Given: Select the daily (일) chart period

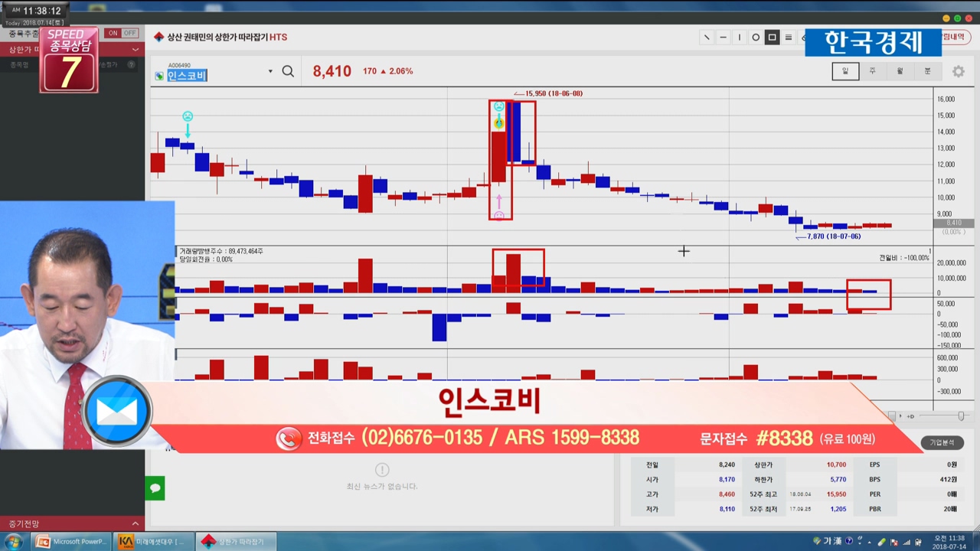Looking at the screenshot, I should pos(845,71).
